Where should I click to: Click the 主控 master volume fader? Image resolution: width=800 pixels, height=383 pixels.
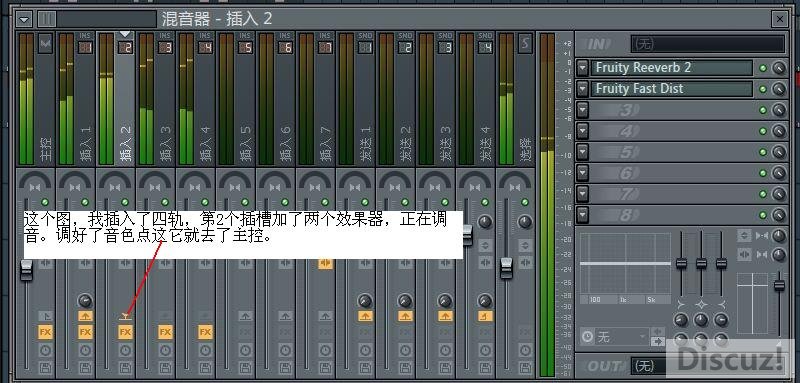pos(27,270)
